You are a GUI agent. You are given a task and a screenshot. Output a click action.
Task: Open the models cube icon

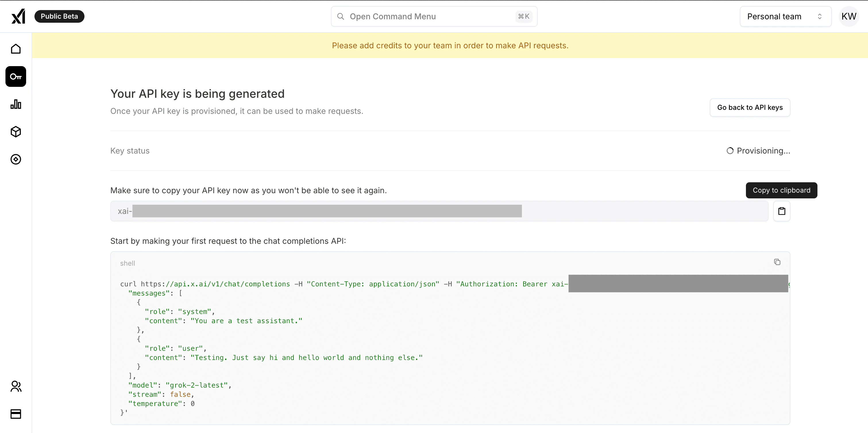[16, 131]
